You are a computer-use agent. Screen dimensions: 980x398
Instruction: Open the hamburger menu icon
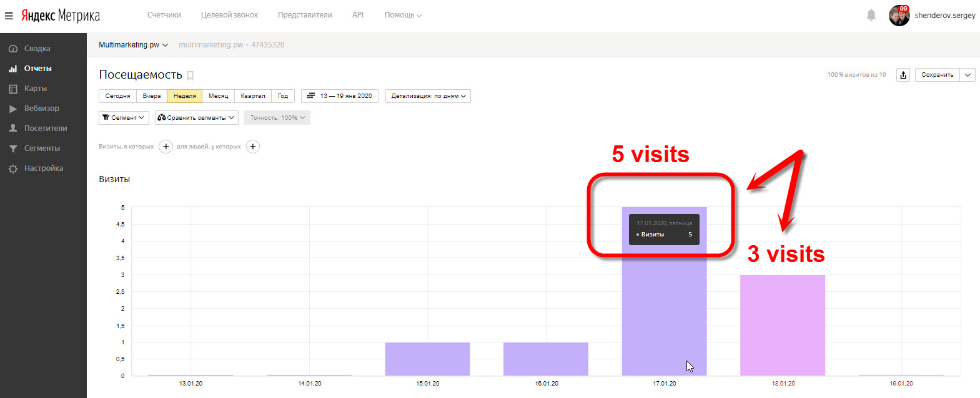tap(9, 16)
